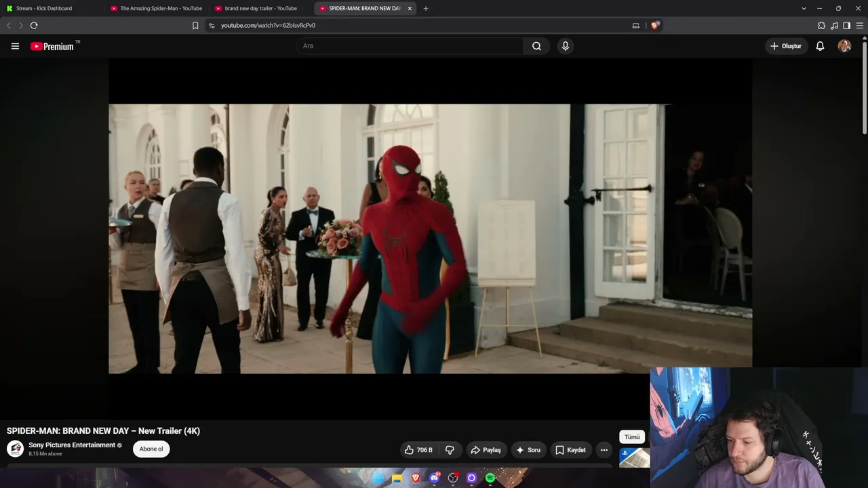Save video with Kaydet button
The image size is (868, 488).
[570, 450]
